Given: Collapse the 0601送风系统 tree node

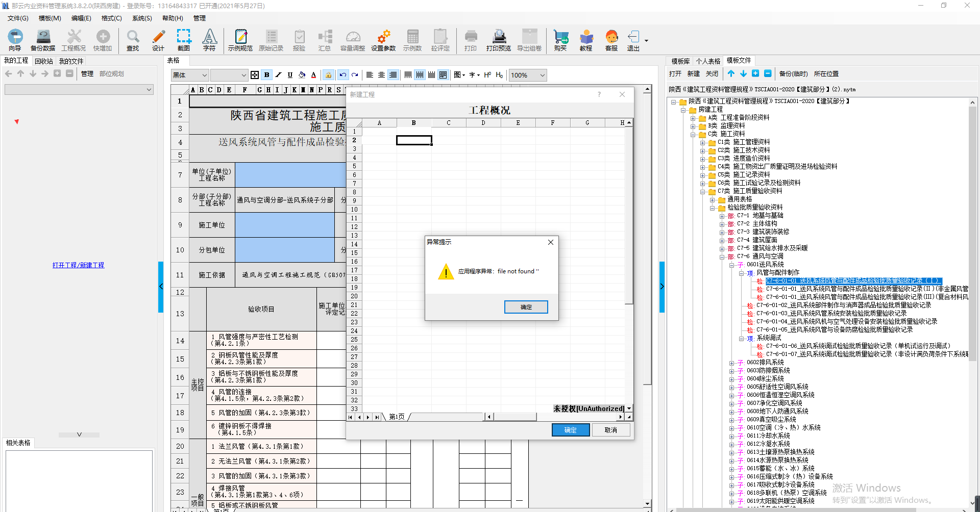Looking at the screenshot, I should (731, 265).
